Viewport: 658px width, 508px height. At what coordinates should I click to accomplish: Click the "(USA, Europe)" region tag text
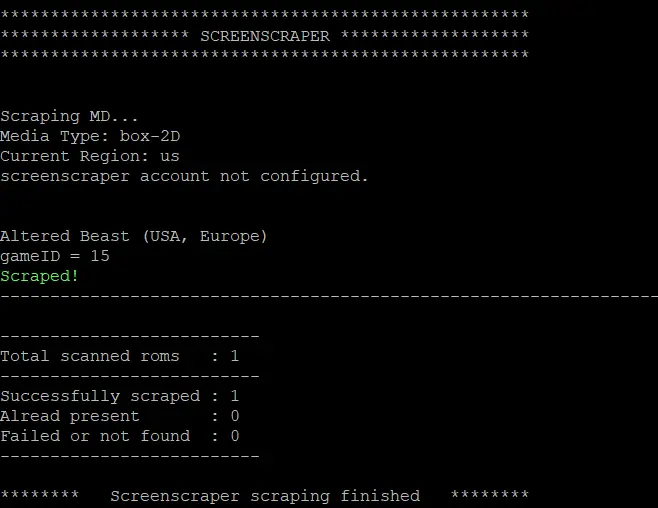(x=204, y=236)
